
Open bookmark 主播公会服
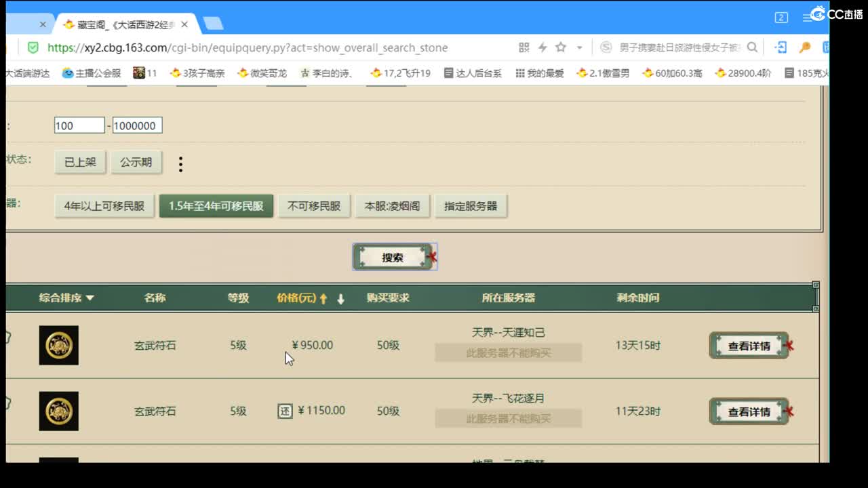(x=92, y=73)
